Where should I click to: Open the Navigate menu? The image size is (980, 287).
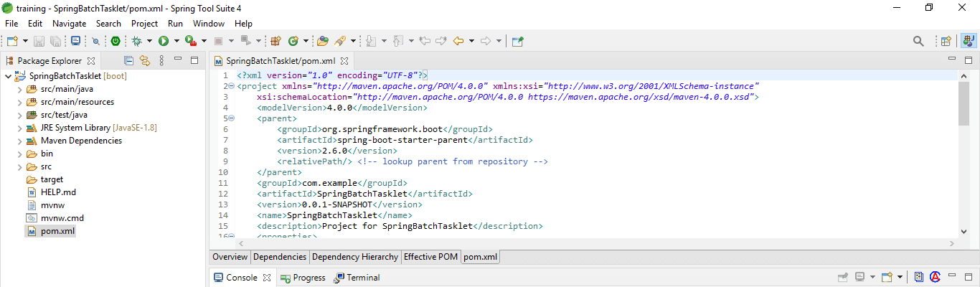click(69, 24)
